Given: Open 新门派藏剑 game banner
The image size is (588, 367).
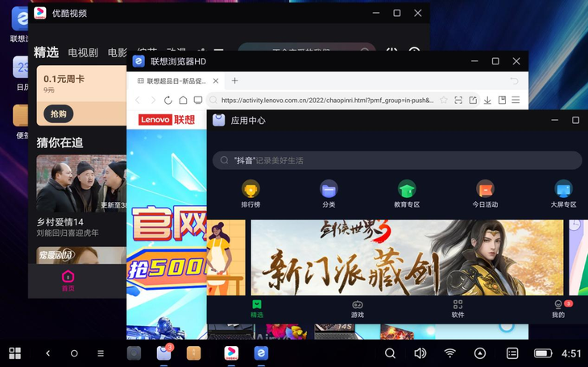Looking at the screenshot, I should [x=407, y=258].
